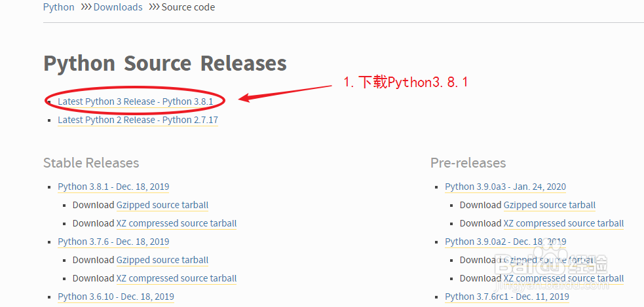The height and width of the screenshot is (307, 644).
Task: Open Python 3.7.6rc1 - Dec. 11, 2019 pre-release
Action: click(506, 297)
